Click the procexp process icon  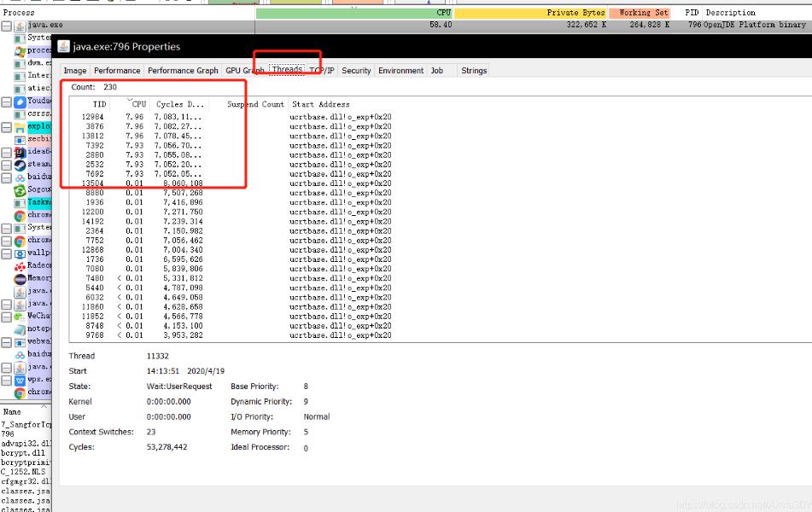tap(20, 50)
